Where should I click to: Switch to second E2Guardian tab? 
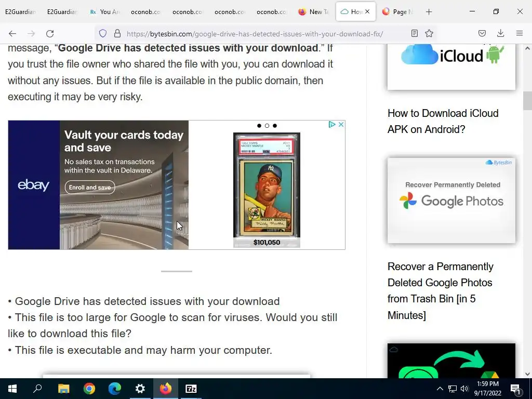tap(62, 12)
